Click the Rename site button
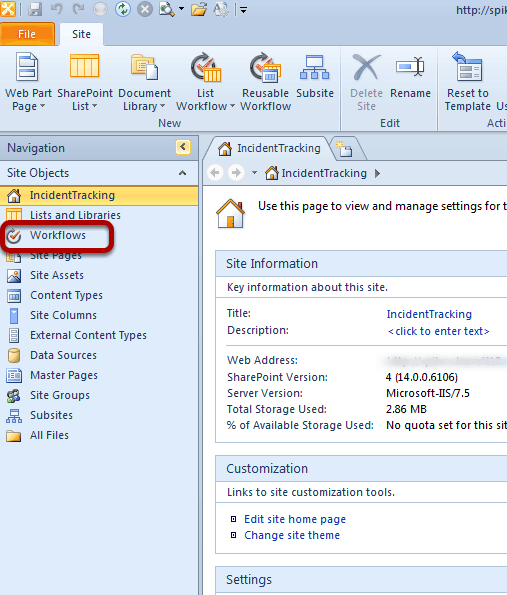Image resolution: width=507 pixels, height=595 pixels. [x=410, y=76]
